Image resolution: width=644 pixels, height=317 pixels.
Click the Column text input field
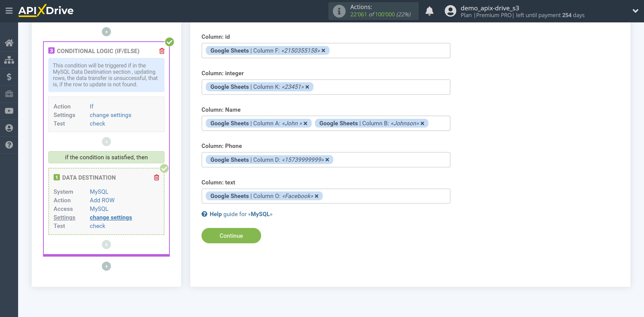326,196
